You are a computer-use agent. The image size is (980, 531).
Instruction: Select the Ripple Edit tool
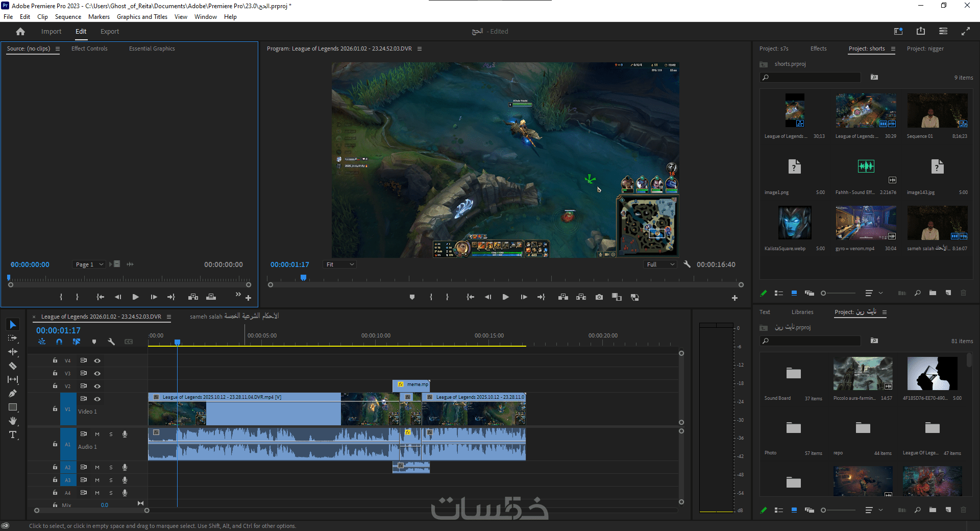coord(13,352)
